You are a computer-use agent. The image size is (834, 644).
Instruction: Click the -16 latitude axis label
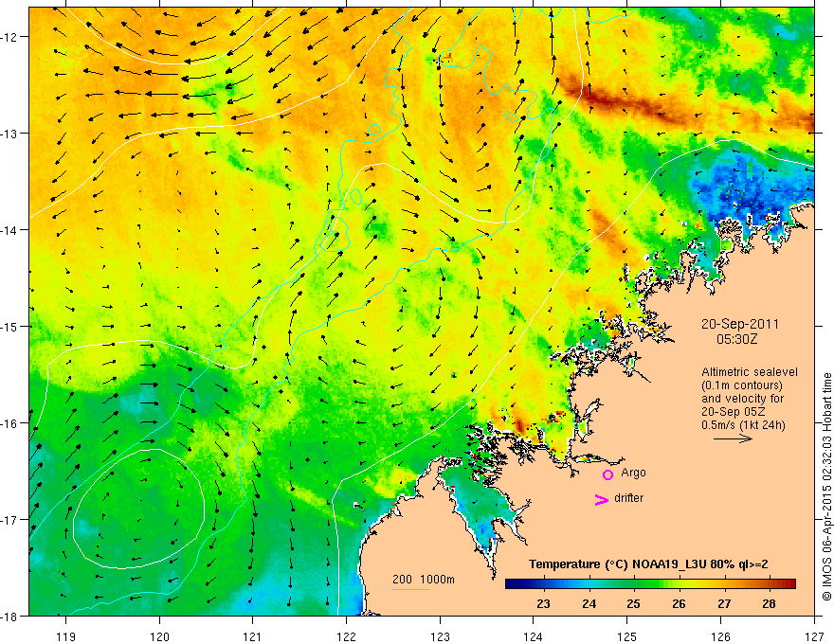point(10,423)
